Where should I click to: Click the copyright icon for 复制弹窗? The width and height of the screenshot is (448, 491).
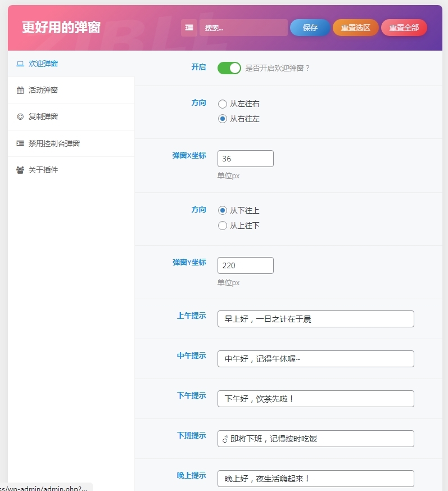point(20,116)
